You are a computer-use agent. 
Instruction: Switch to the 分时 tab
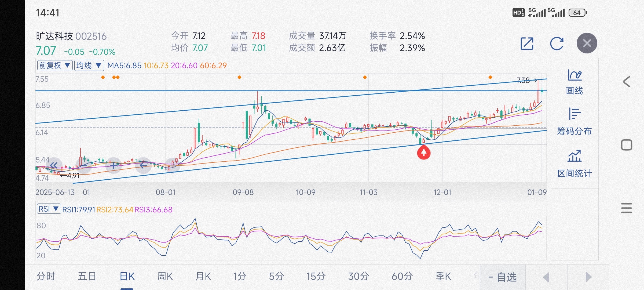pos(46,276)
